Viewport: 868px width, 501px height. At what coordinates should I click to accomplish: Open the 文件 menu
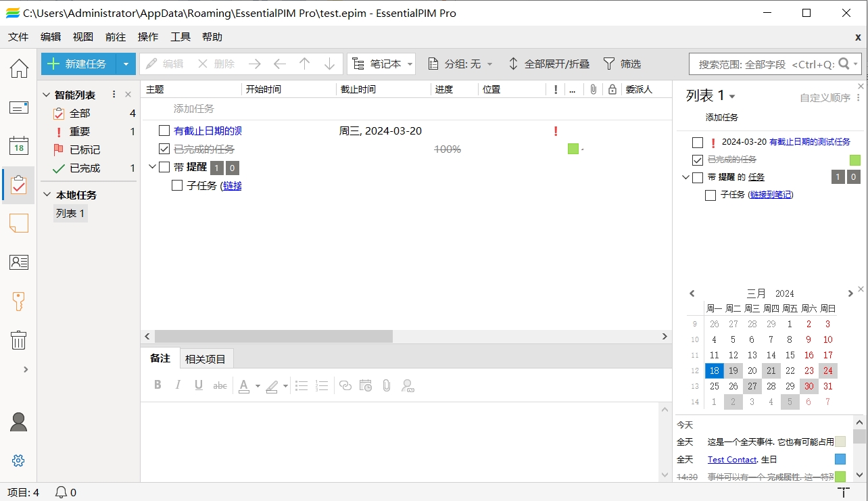[x=18, y=37]
